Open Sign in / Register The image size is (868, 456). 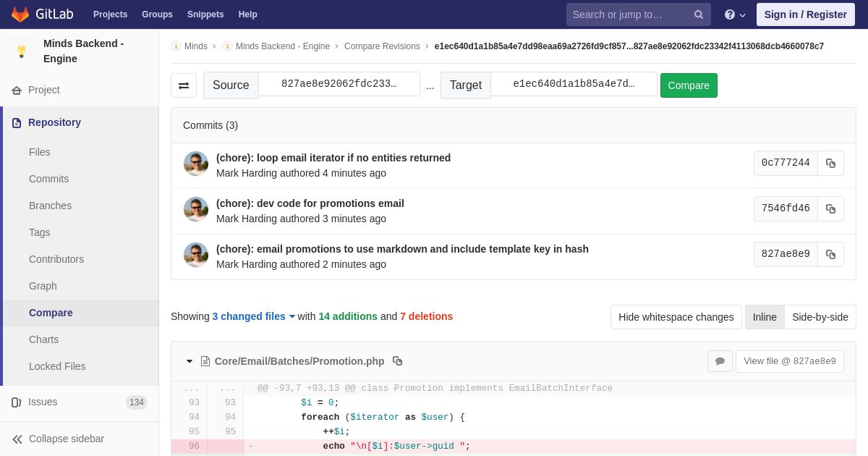point(805,14)
